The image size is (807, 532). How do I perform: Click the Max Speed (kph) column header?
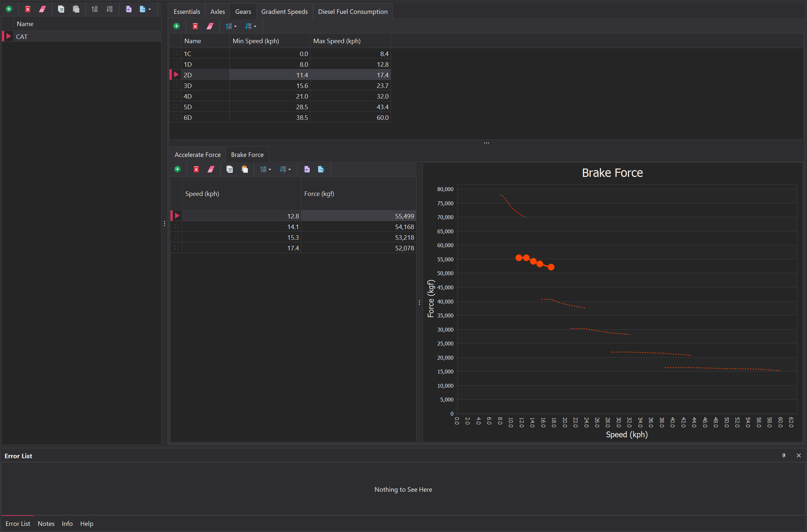(x=337, y=41)
